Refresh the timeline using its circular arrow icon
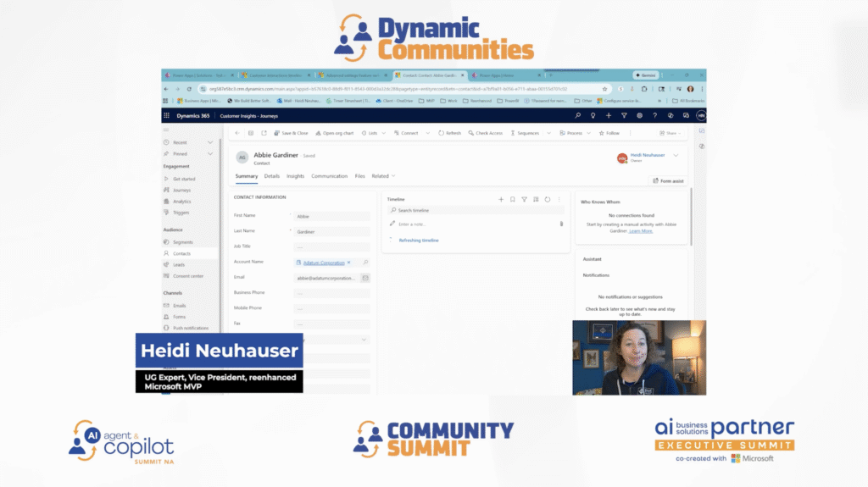Image resolution: width=868 pixels, height=487 pixels. point(548,199)
